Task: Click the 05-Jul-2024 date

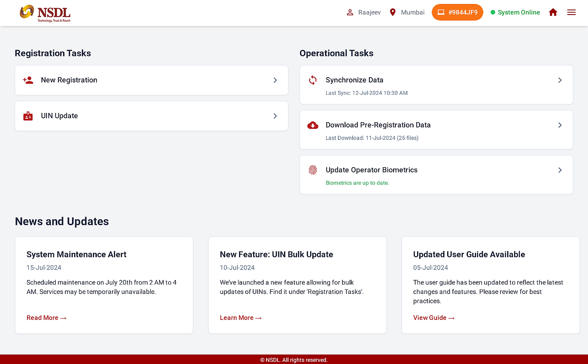Action: click(x=431, y=268)
